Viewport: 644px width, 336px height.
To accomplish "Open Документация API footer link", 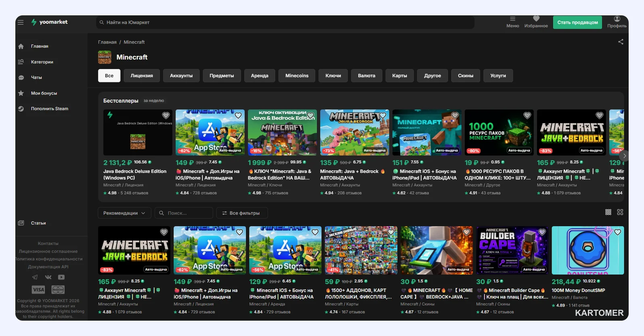I will tap(48, 267).
